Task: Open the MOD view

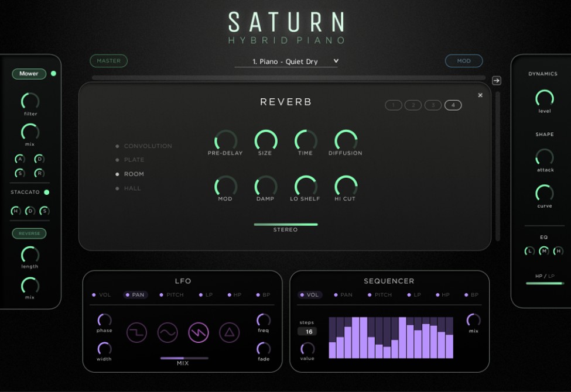Action: coord(464,60)
